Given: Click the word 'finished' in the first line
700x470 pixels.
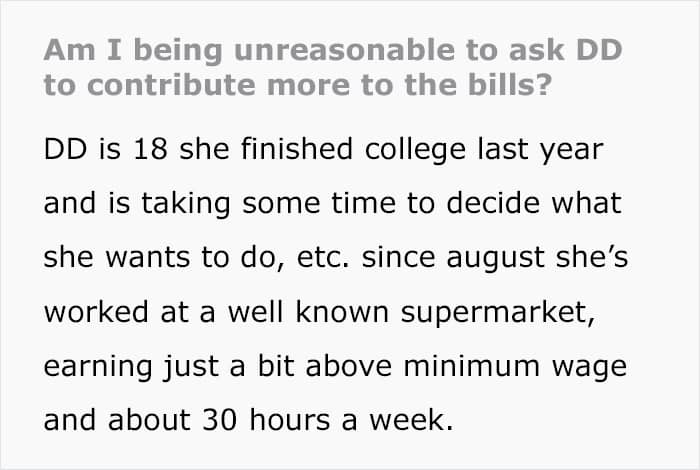Looking at the screenshot, I should (x=297, y=149).
